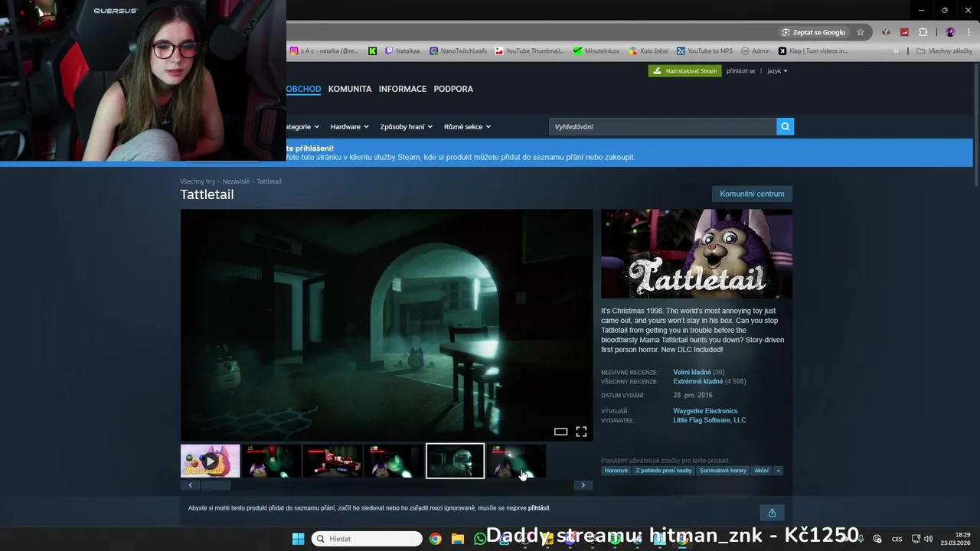The image size is (980, 551).
Task: Click the bold přihlásit link in wishlist notice
Action: tap(538, 508)
